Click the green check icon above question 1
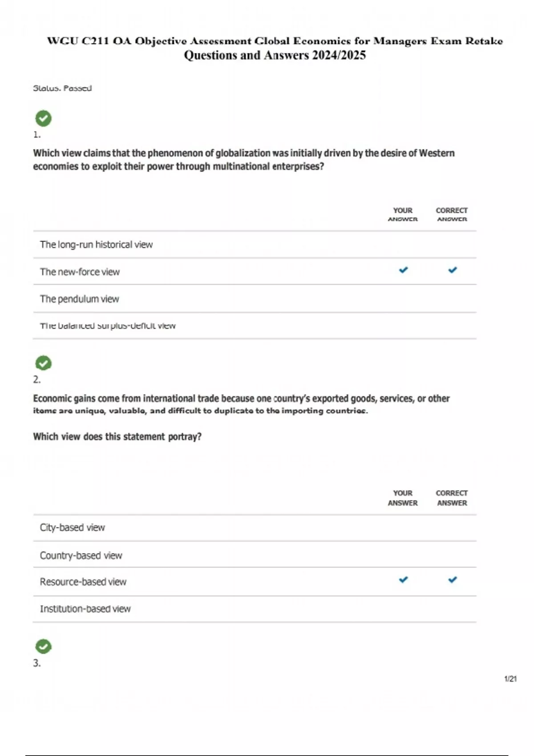 pyautogui.click(x=43, y=118)
